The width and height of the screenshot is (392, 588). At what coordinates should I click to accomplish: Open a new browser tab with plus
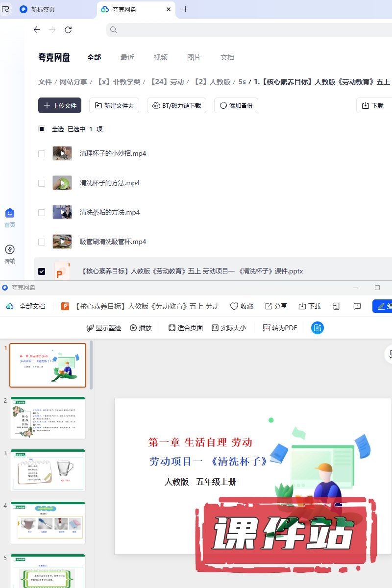(185, 9)
